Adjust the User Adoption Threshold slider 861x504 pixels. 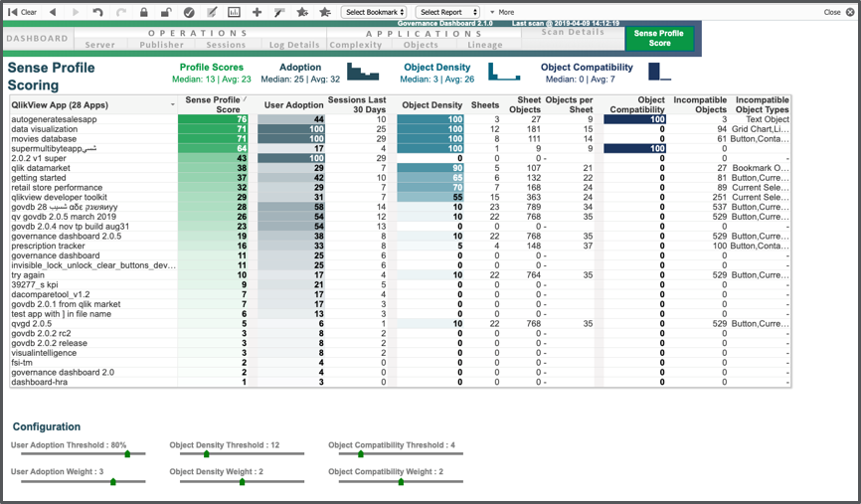point(127,454)
